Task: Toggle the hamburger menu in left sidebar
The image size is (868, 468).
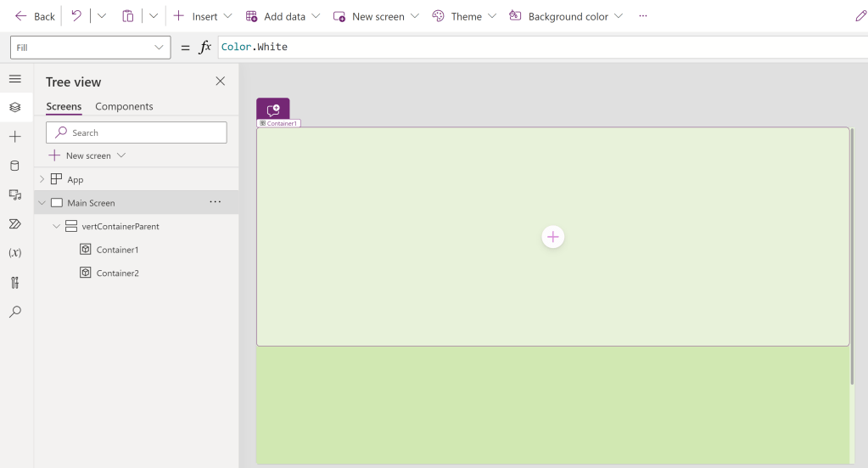Action: pyautogui.click(x=14, y=78)
